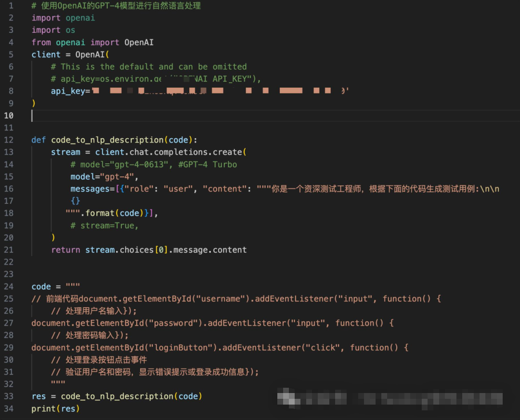Click the 'import os' statement

[x=53, y=30]
